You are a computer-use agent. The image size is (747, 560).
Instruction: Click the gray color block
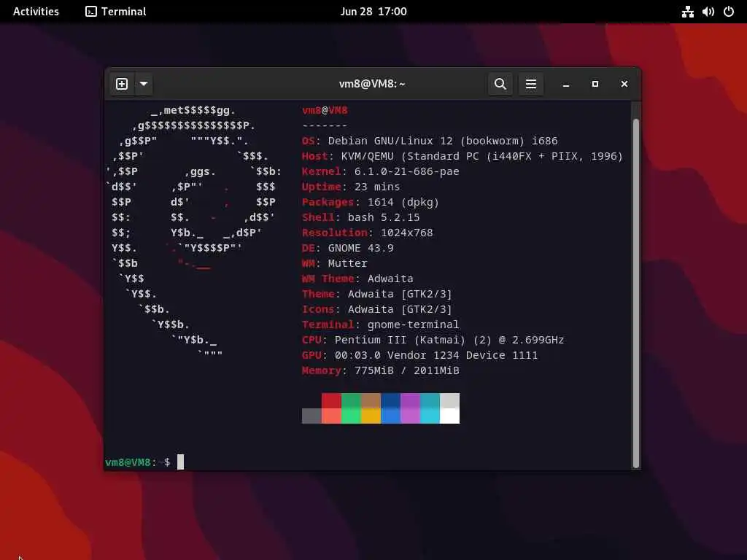[x=311, y=416]
